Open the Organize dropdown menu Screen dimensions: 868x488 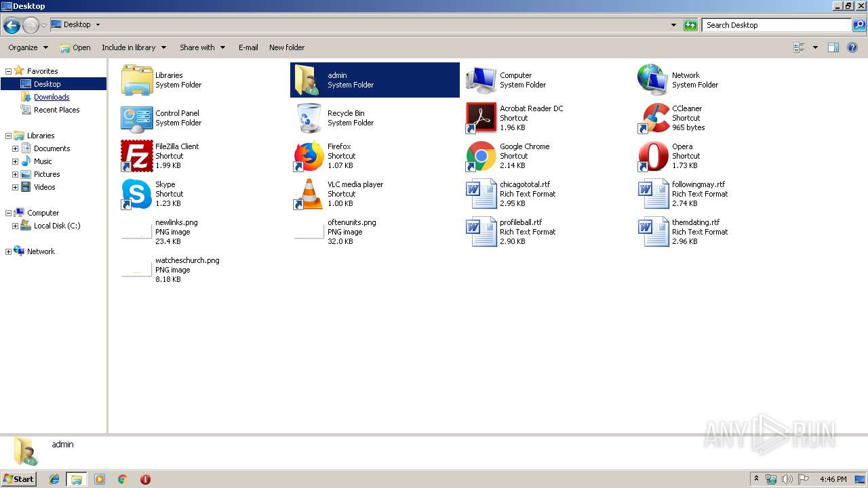(x=28, y=47)
